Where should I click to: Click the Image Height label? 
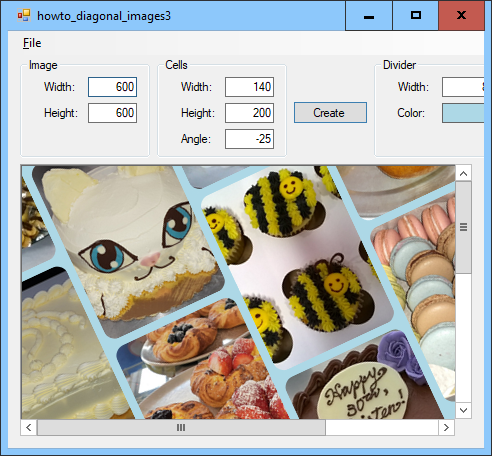coord(61,113)
